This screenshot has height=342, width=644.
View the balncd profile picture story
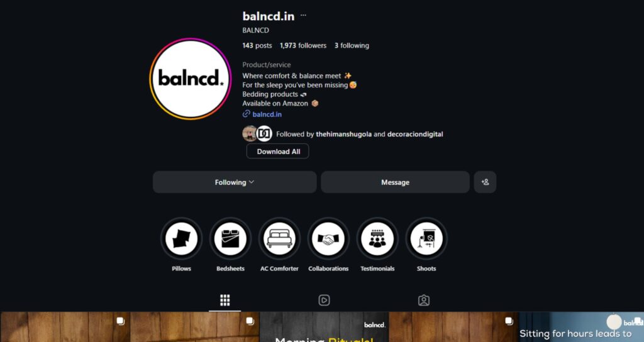[191, 79]
